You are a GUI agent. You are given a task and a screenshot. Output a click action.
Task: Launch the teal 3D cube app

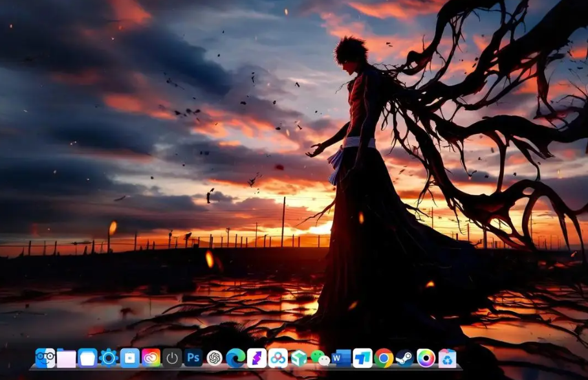[x=299, y=358]
